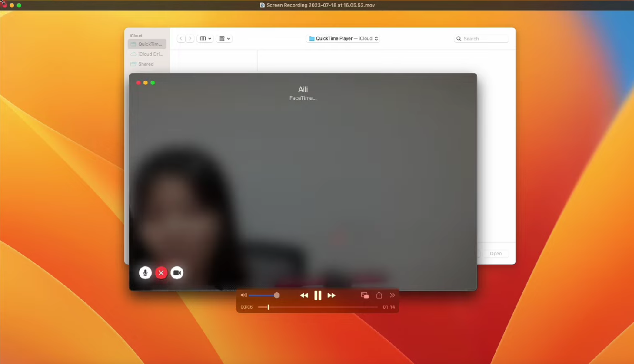Image resolution: width=634 pixels, height=364 pixels.
Task: Open the column view options dropdown
Action: click(x=205, y=38)
